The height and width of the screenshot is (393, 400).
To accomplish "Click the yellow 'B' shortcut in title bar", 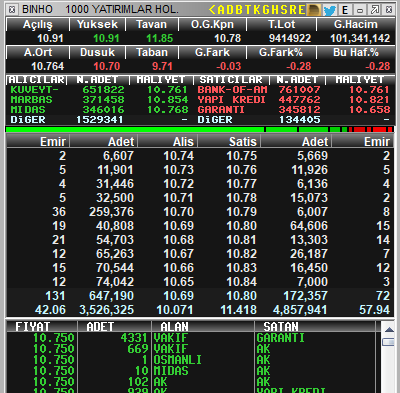I will click(x=239, y=10).
